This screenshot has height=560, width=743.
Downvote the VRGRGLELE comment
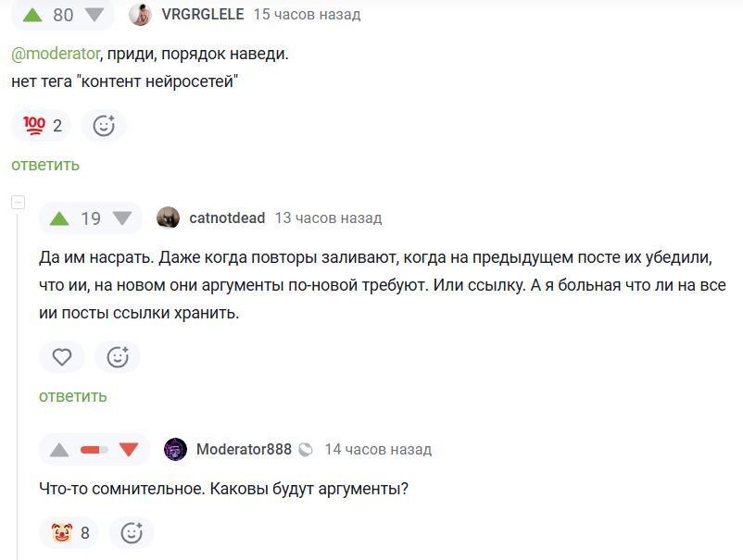94,15
